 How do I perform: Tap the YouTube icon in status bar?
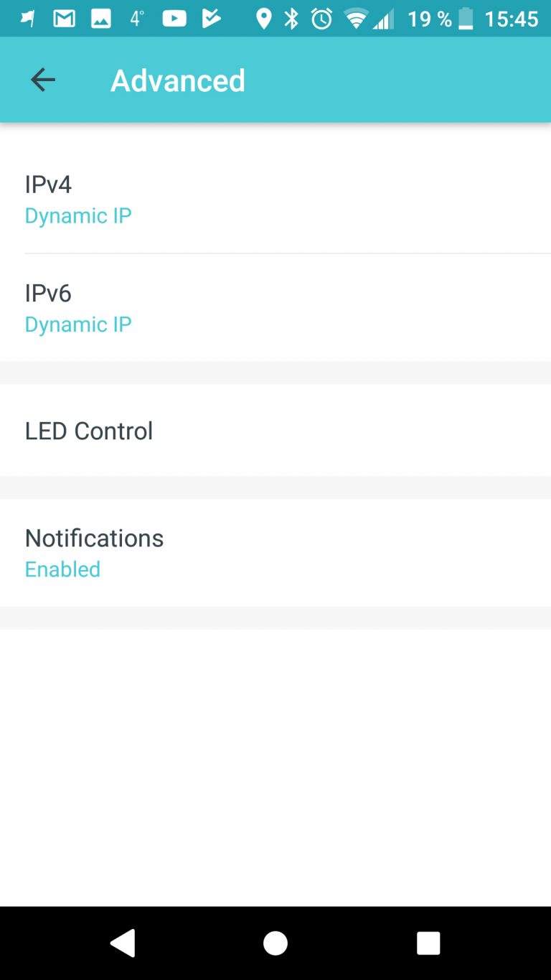coord(174,19)
